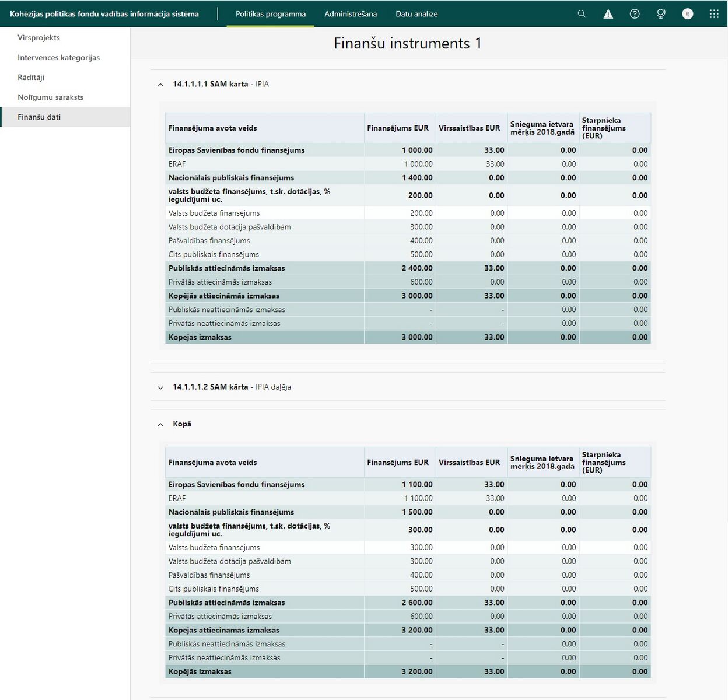This screenshot has width=728, height=700.
Task: Collapse the 14.1.1.1.1 SAM kārta section
Action: coord(160,85)
